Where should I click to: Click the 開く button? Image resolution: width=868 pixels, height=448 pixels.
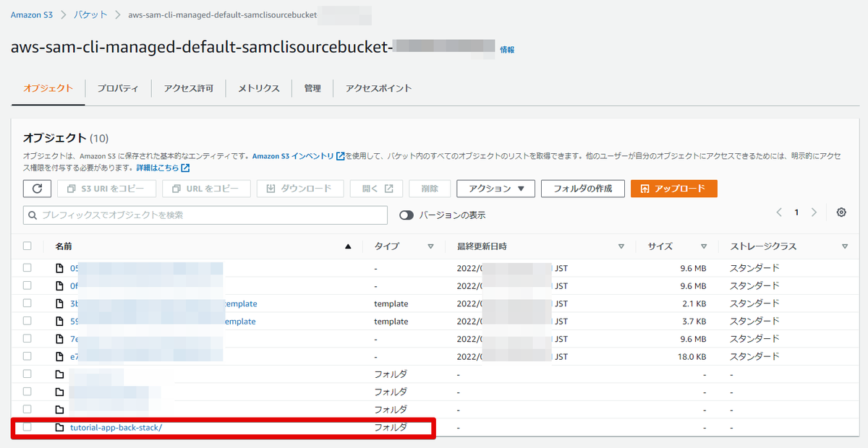point(376,189)
